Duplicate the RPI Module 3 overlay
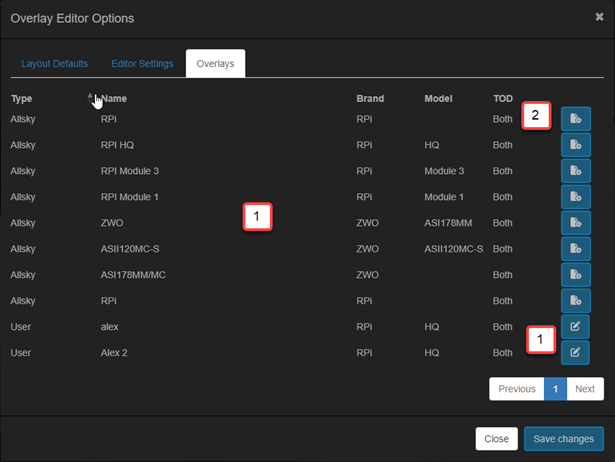Image resolution: width=615 pixels, height=462 pixels. (x=575, y=171)
